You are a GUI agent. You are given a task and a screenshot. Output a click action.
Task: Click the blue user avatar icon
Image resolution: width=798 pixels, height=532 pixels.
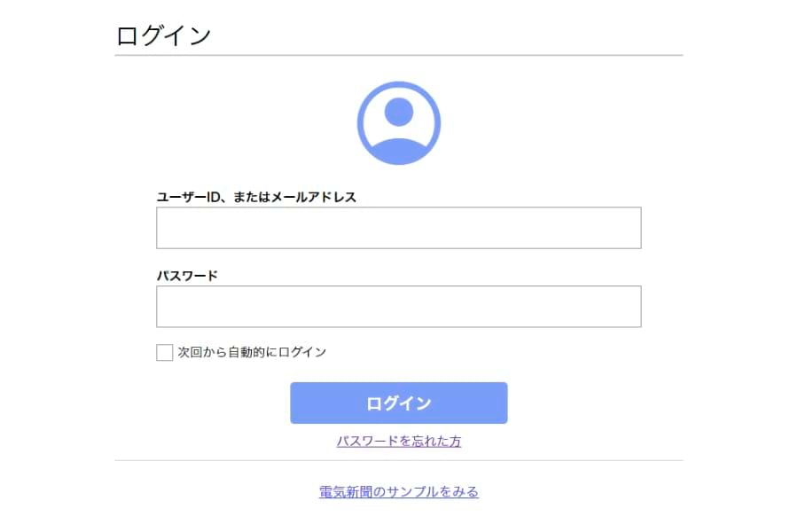point(398,123)
